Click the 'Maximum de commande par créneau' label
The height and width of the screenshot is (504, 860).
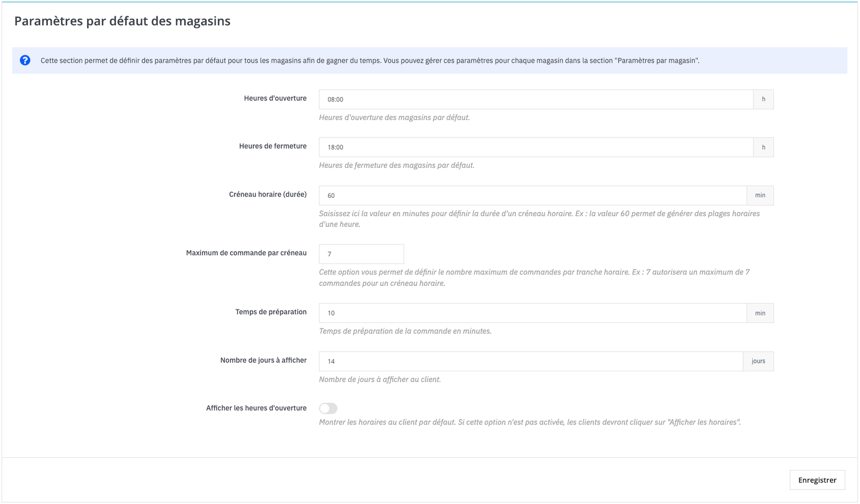pos(246,253)
